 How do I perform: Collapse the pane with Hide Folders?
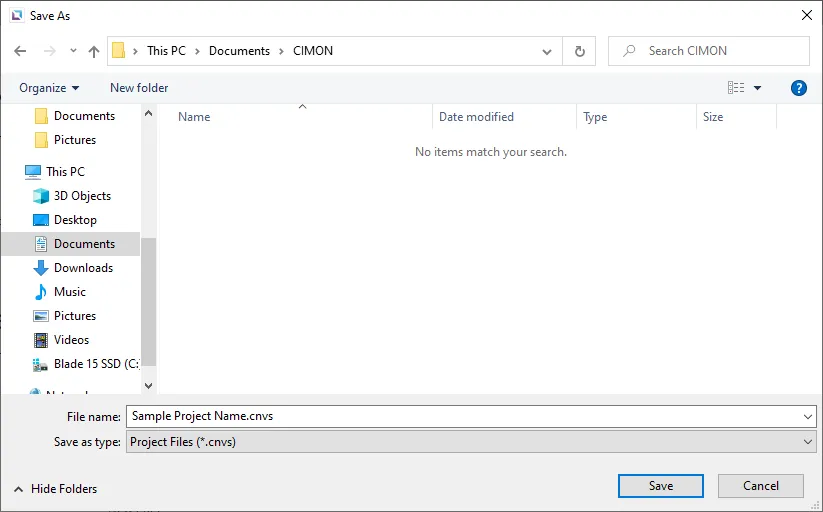point(55,489)
